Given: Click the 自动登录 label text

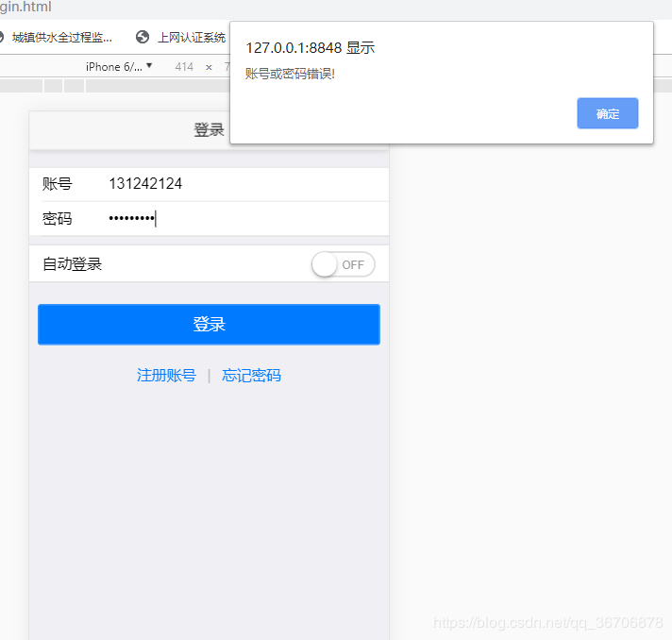Looking at the screenshot, I should click(72, 264).
